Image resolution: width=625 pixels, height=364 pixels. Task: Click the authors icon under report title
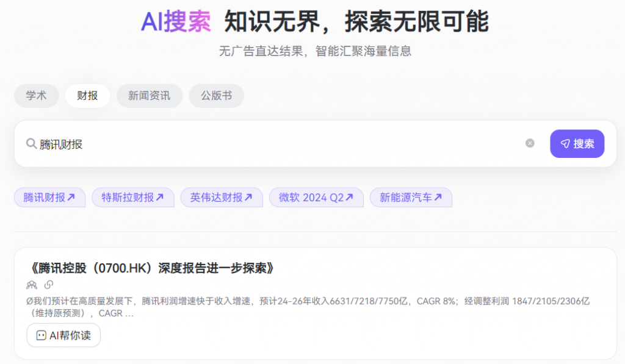click(x=32, y=285)
